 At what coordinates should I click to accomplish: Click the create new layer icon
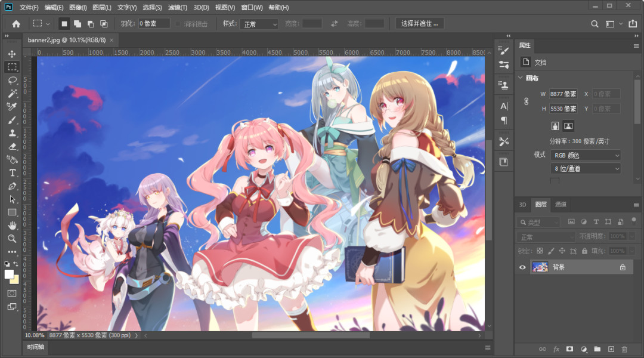(x=611, y=349)
